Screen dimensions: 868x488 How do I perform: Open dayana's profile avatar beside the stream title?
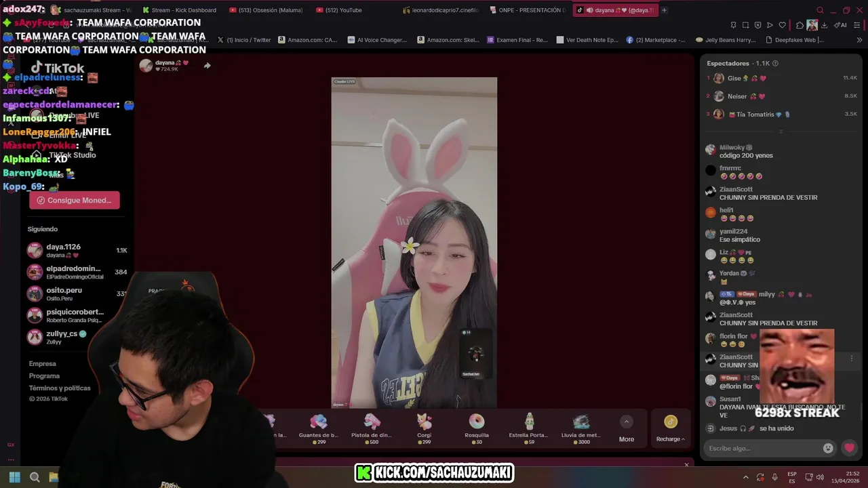point(146,65)
